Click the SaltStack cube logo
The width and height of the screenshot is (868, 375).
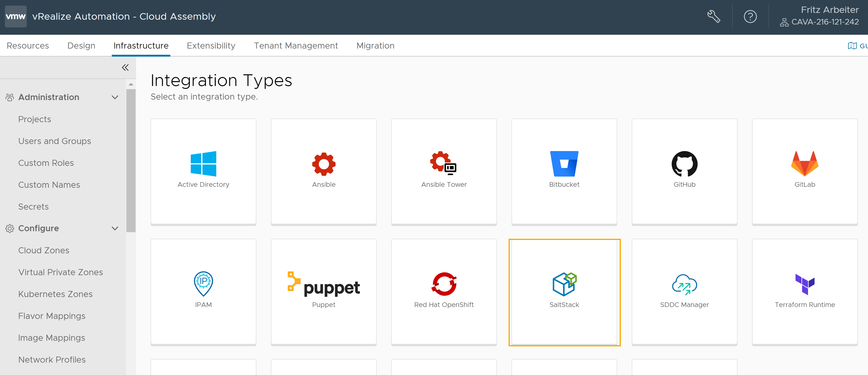pyautogui.click(x=564, y=284)
